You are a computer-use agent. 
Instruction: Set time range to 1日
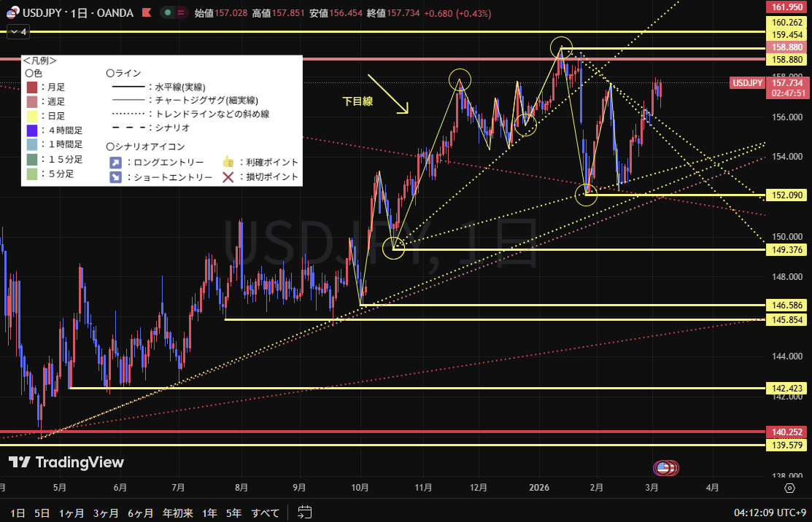[18, 513]
